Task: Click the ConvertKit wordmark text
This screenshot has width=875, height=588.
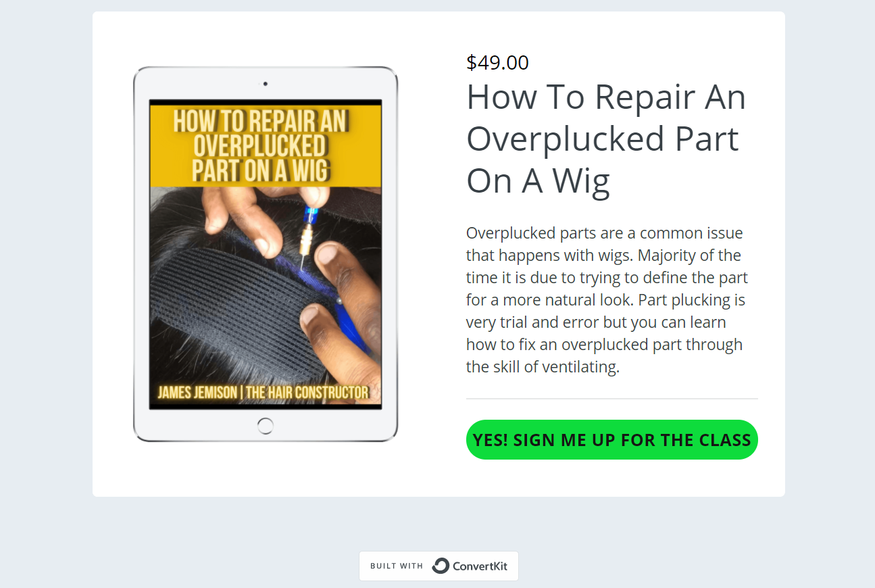Action: (480, 566)
